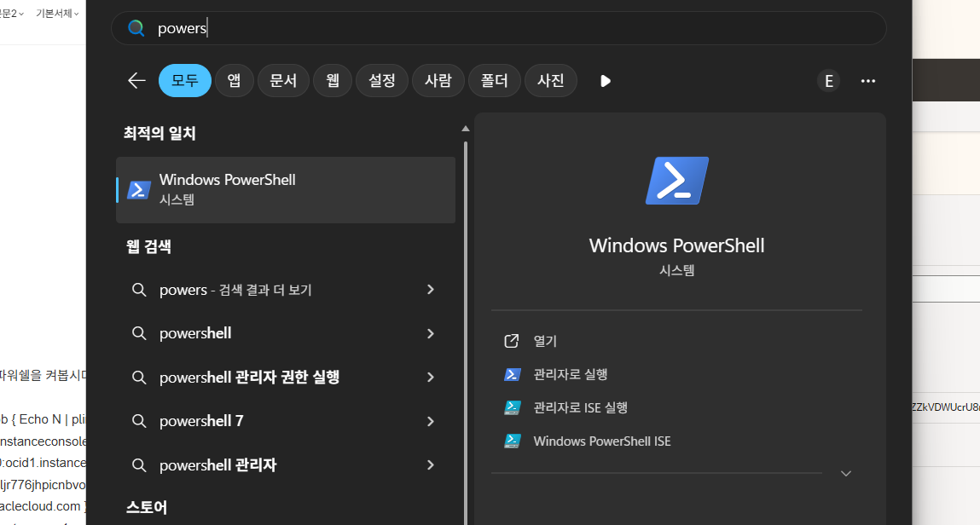Select the 앱 filter tab
The image size is (980, 525).
click(235, 80)
